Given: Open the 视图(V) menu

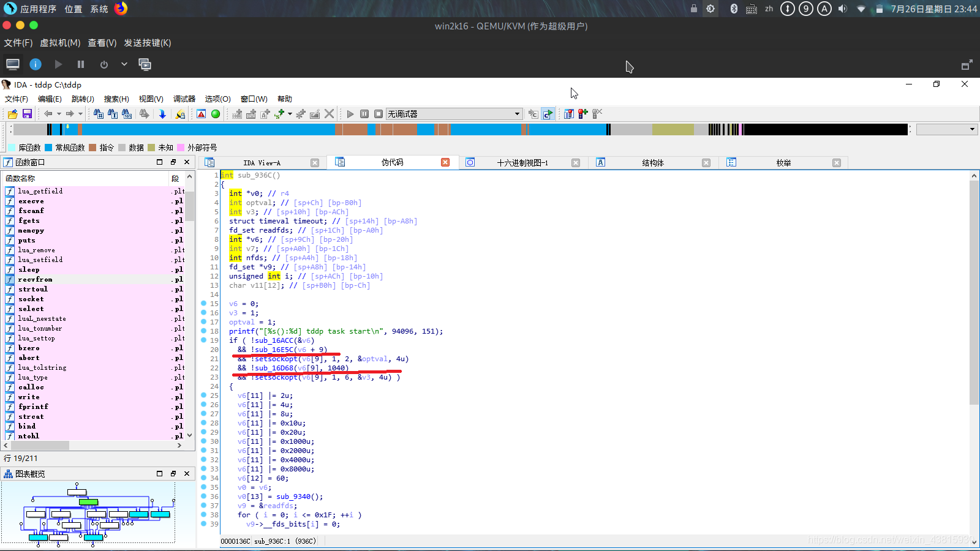Looking at the screenshot, I should (x=151, y=99).
